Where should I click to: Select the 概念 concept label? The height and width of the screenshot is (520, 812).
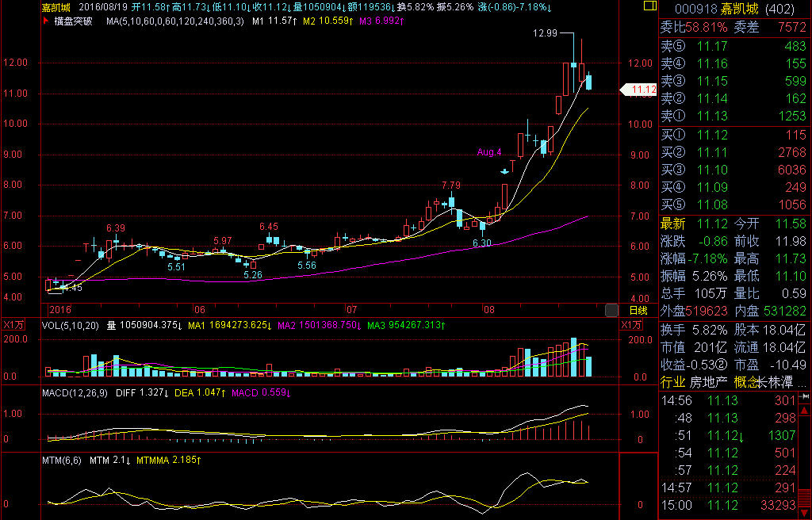coord(745,382)
